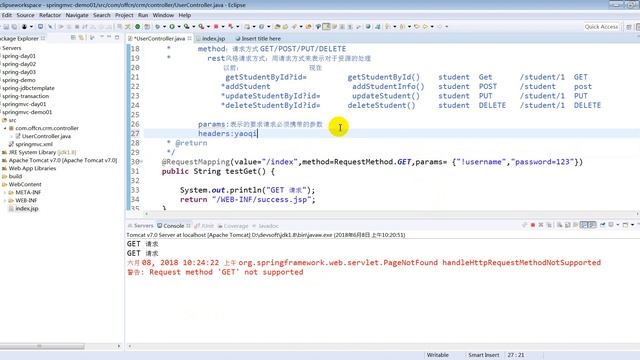Viewport: 640px width, 360px height.
Task: Click the monitor icon in main toolbar
Action: (40, 27)
